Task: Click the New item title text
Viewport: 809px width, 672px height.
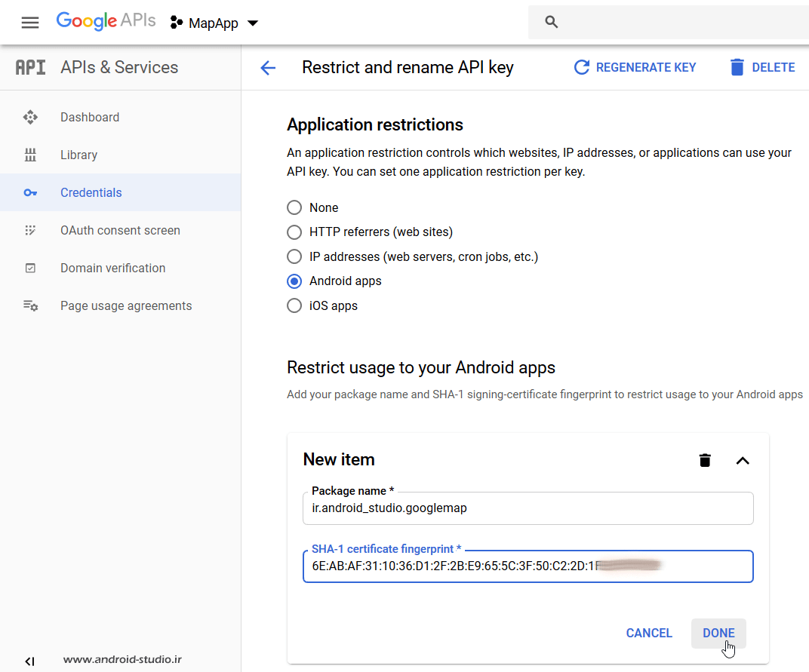Action: (x=339, y=459)
